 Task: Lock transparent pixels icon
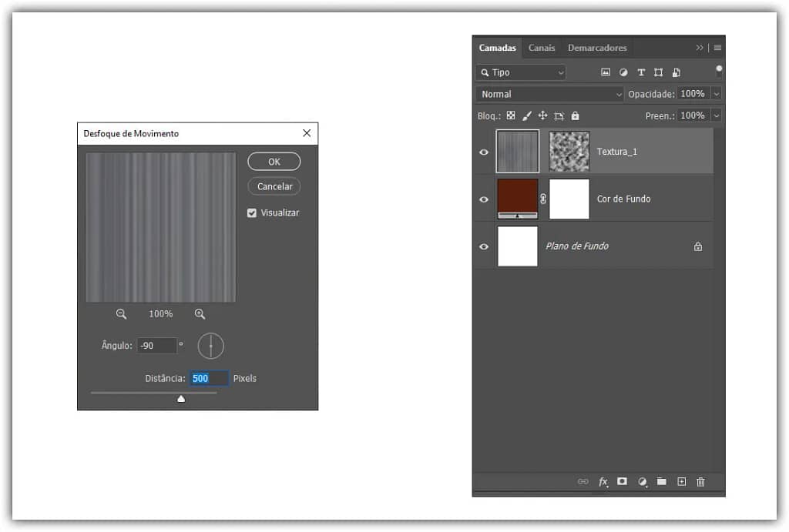(511, 115)
